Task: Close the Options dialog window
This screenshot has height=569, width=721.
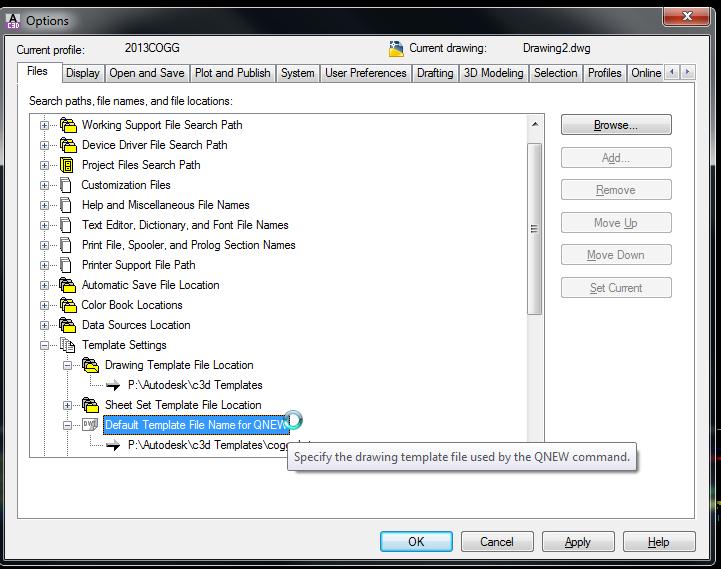Action: coord(686,17)
